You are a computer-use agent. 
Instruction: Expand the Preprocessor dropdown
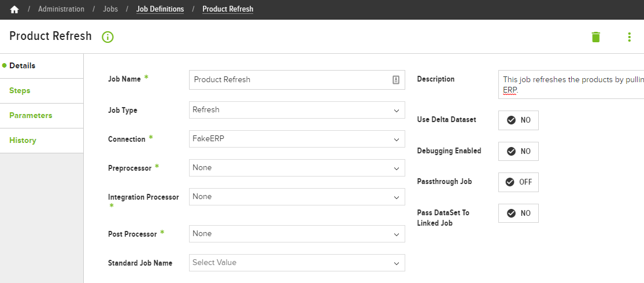coord(297,168)
